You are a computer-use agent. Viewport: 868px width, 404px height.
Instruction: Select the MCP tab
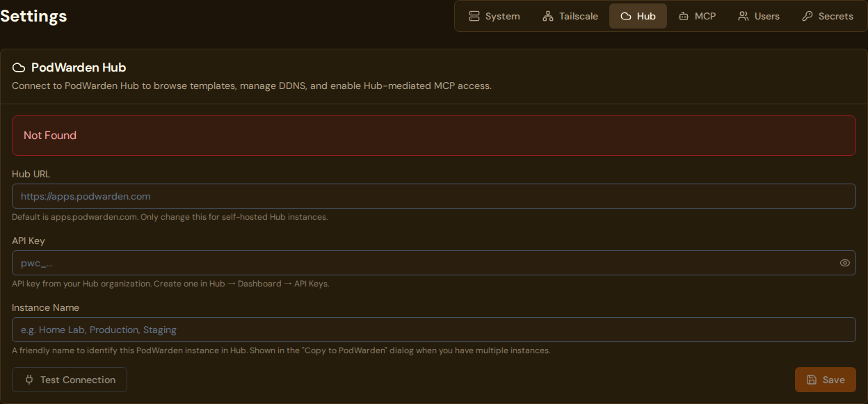point(697,15)
